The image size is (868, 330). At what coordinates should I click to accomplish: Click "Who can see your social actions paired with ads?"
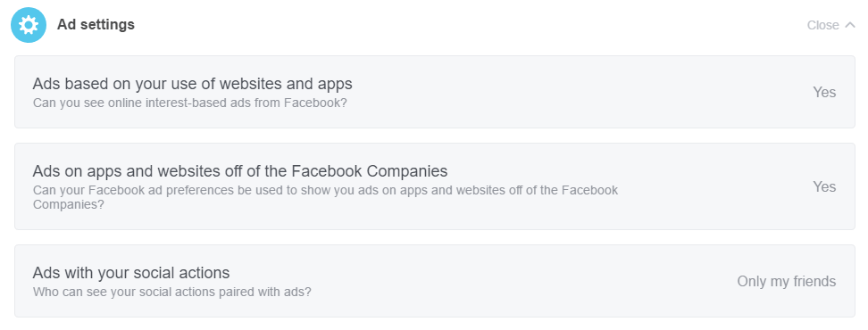click(x=172, y=292)
